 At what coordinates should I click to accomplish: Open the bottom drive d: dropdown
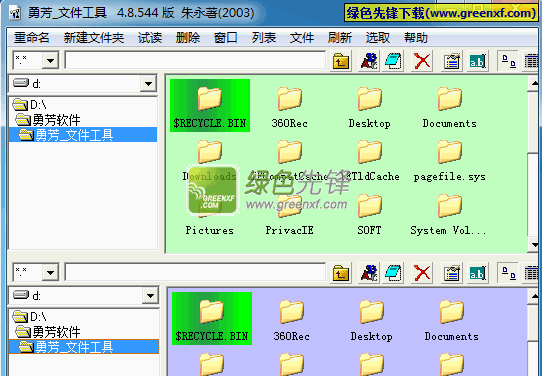pyautogui.click(x=150, y=296)
